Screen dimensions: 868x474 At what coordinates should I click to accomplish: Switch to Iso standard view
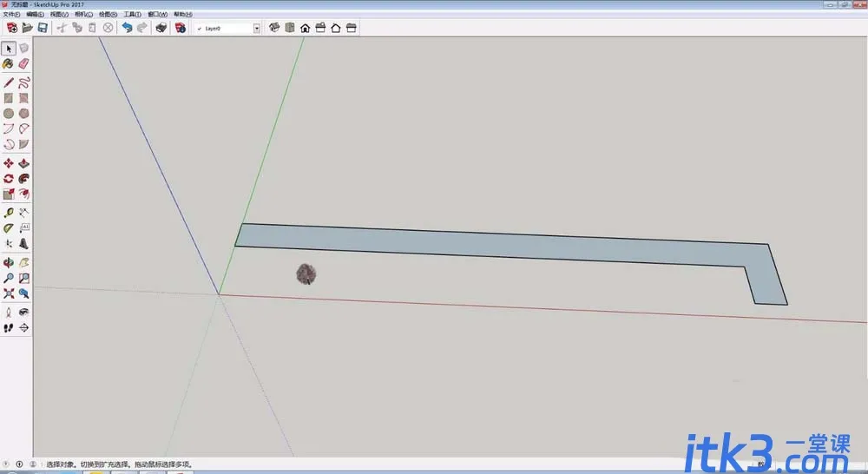click(x=274, y=28)
